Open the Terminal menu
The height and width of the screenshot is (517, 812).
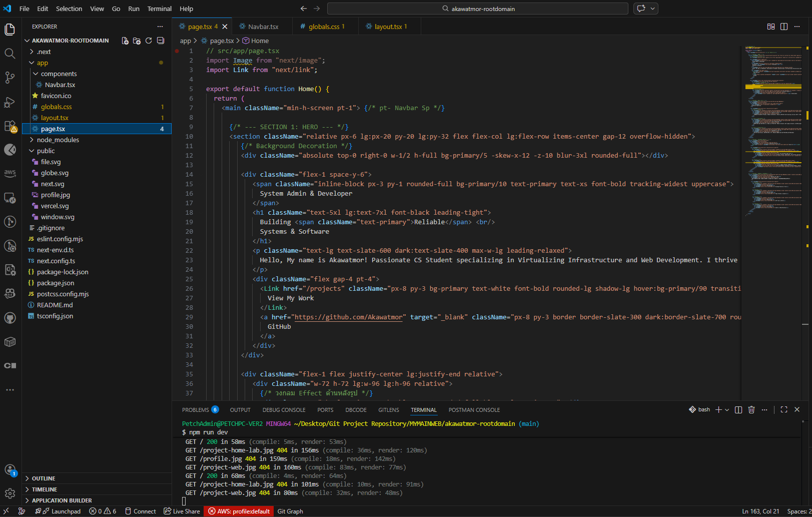coord(159,9)
